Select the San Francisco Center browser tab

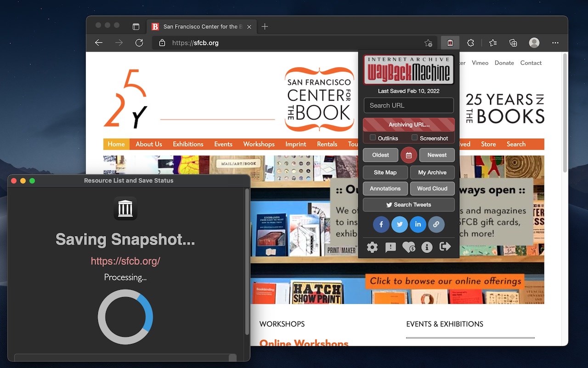coord(201,27)
